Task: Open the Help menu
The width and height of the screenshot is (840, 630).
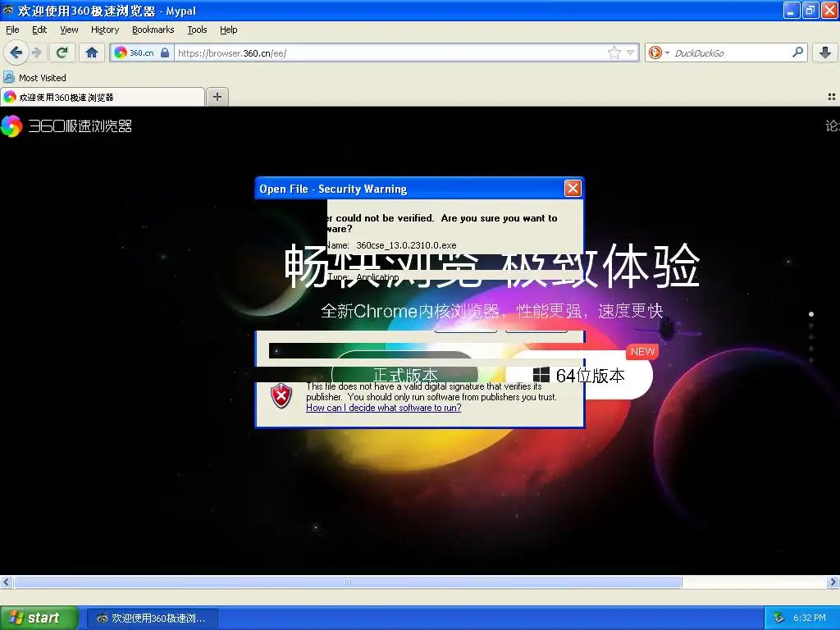Action: pyautogui.click(x=229, y=30)
